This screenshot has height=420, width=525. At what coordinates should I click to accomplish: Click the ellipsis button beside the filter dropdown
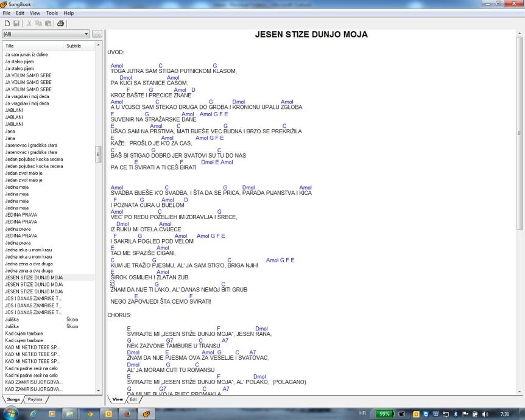coord(96,34)
